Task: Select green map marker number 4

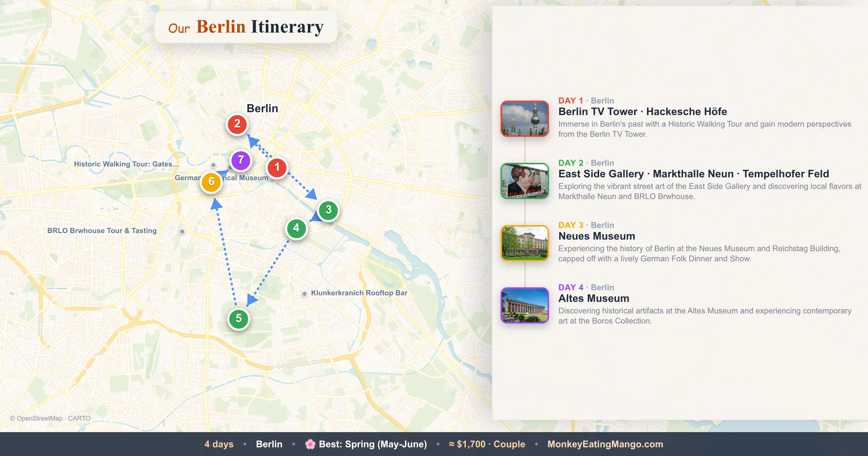Action: coord(297,228)
